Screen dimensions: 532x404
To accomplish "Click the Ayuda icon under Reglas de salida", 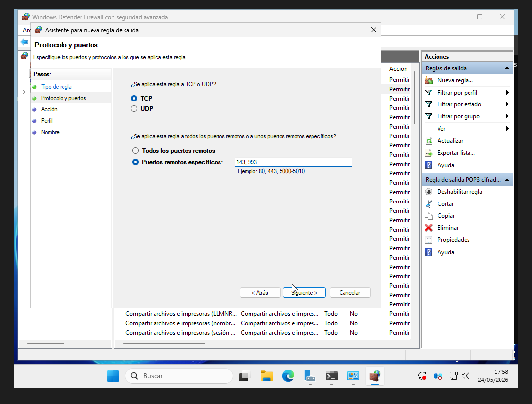I will click(x=429, y=165).
